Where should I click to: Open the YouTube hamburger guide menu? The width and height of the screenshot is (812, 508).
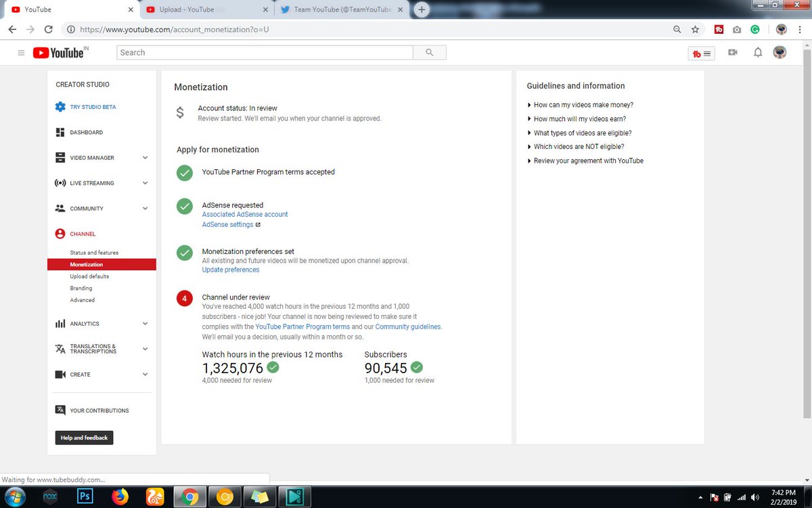(x=21, y=53)
